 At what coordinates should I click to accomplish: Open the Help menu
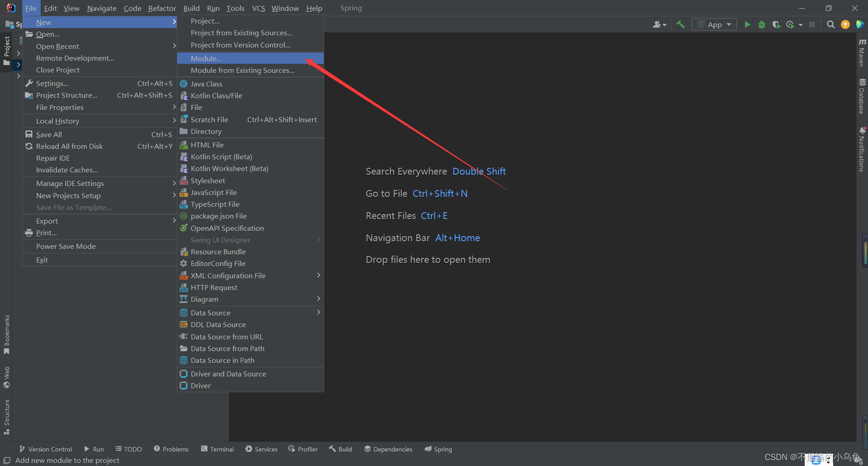pyautogui.click(x=314, y=8)
